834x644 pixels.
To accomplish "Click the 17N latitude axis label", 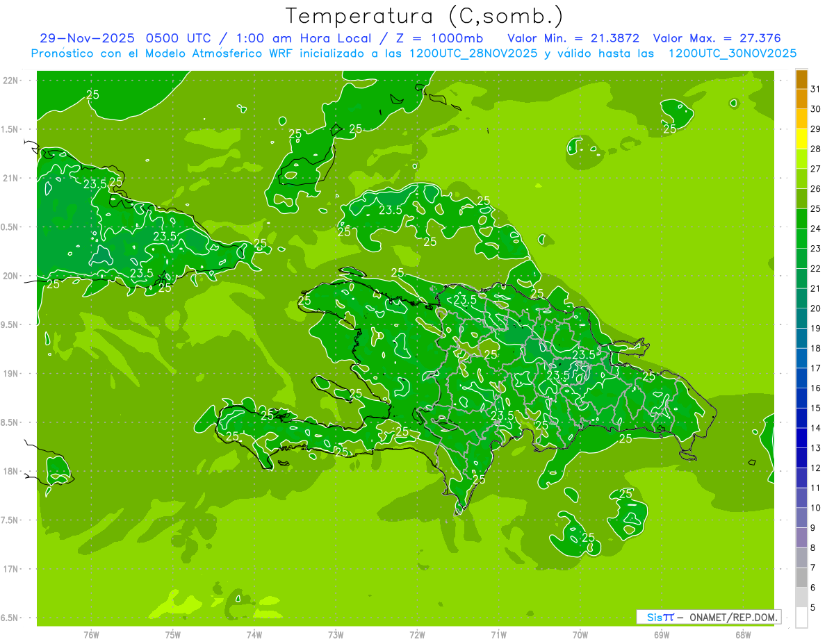I will point(11,569).
